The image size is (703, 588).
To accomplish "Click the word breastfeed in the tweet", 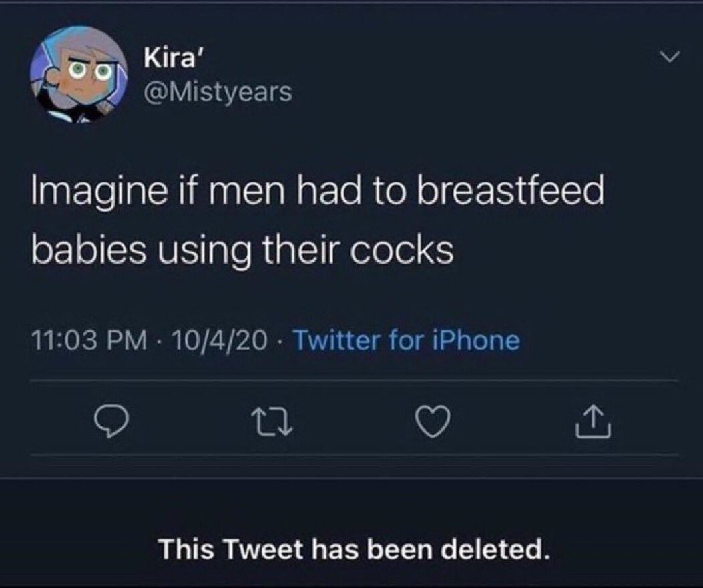I will (x=511, y=190).
